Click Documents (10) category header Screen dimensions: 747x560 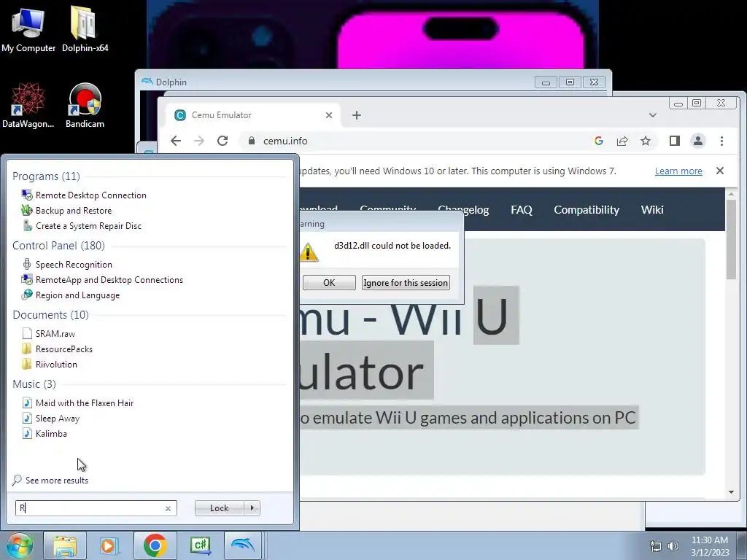pos(50,315)
